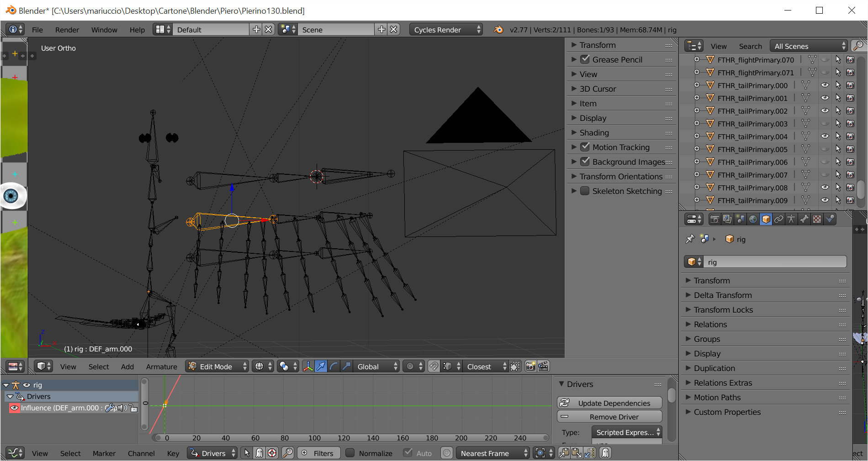
Task: Enable the Normalize checkbox
Action: [350, 453]
